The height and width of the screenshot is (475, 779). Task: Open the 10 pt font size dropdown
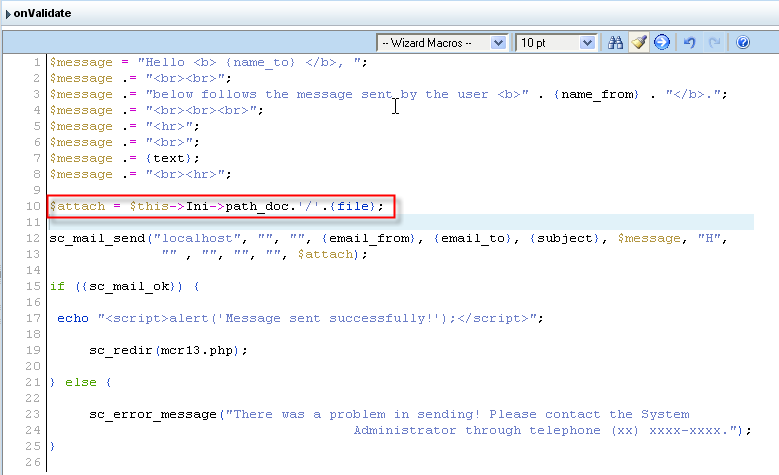(x=555, y=43)
